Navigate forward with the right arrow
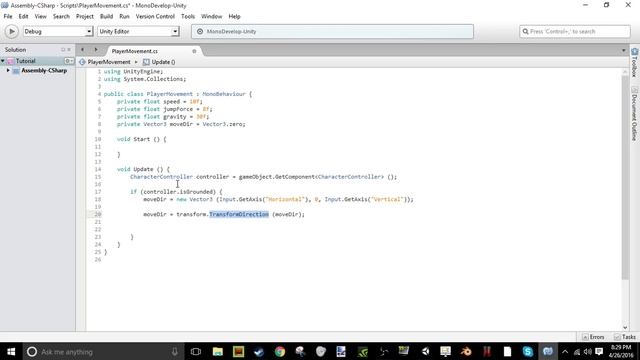 tap(96, 49)
